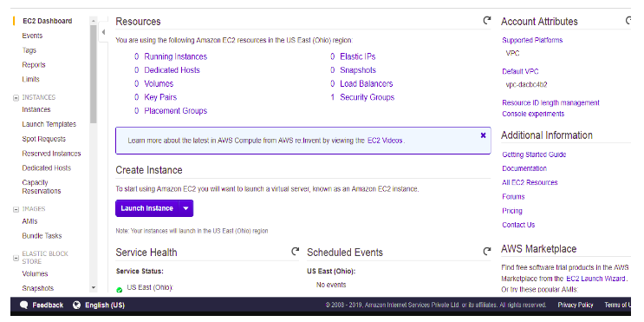Viewport: 644px width, 322px height.
Task: Open Elastic IPs resource link
Action: (357, 56)
